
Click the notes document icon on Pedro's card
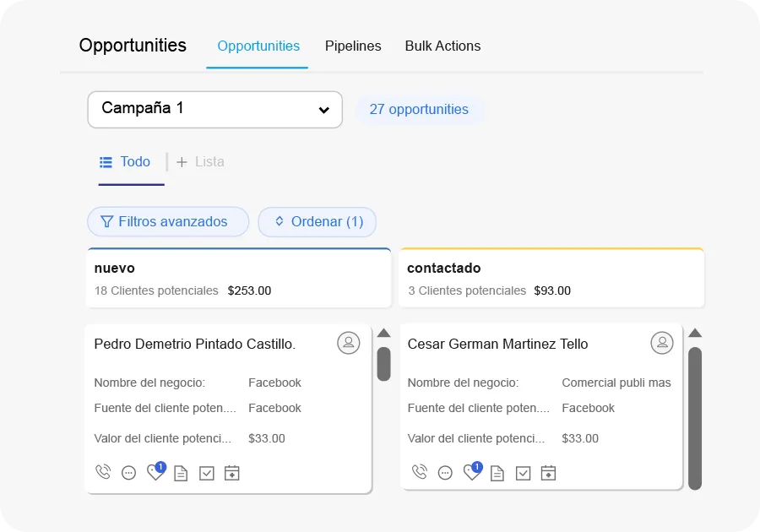pos(181,474)
